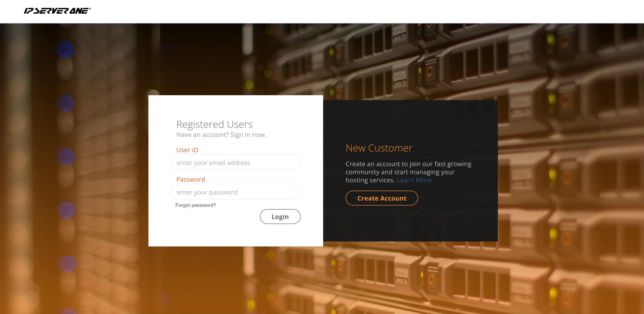Click the 'User ID' label
Screen dimensions: 644x314
point(187,150)
